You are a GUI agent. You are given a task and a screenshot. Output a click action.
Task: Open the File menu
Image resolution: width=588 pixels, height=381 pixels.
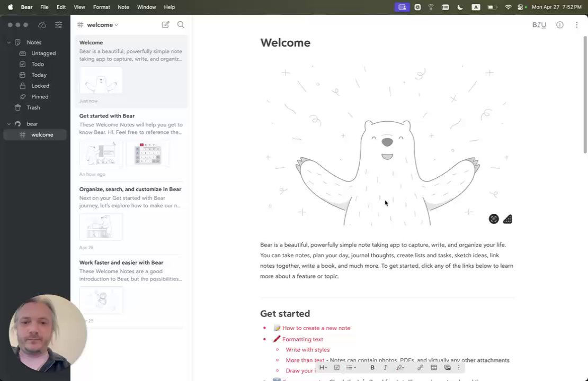point(44,7)
